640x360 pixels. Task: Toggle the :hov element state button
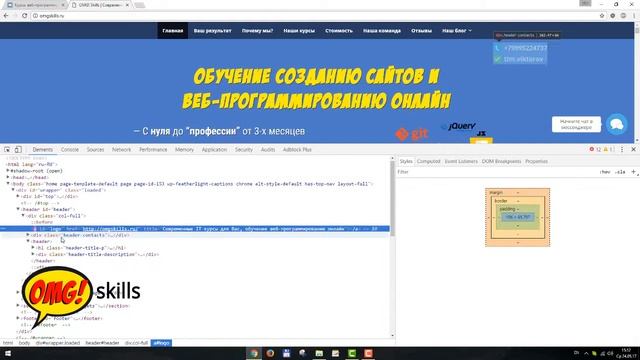(605, 172)
